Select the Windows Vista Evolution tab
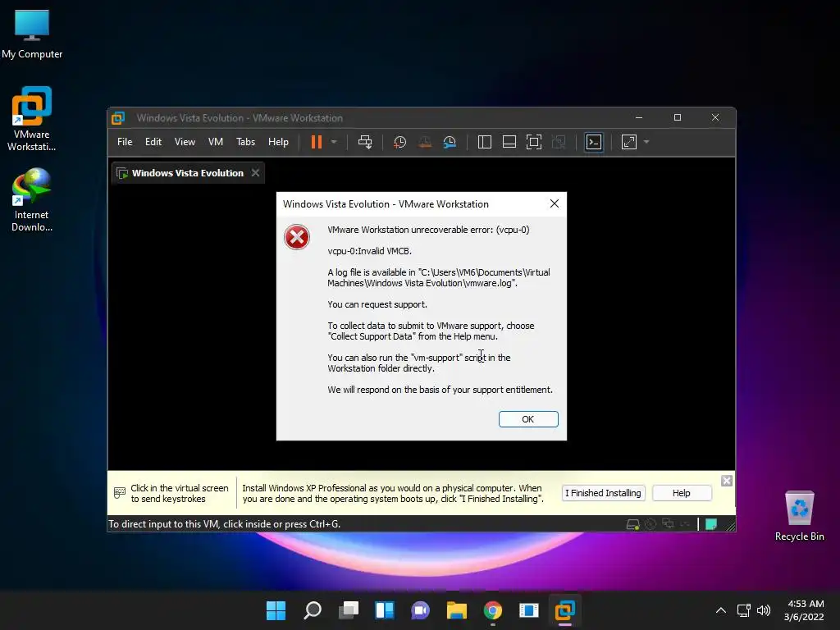 click(x=188, y=173)
